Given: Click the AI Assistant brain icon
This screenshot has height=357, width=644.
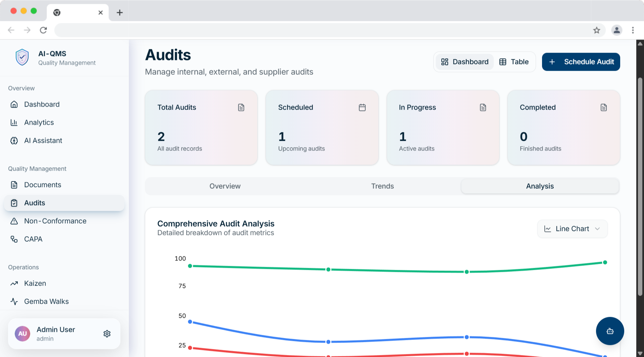Looking at the screenshot, I should pyautogui.click(x=14, y=140).
